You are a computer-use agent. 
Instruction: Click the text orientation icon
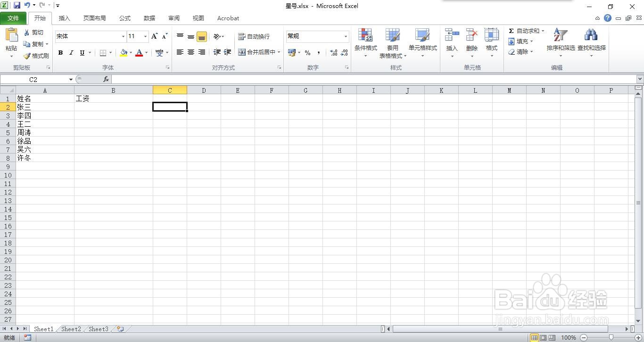[217, 36]
